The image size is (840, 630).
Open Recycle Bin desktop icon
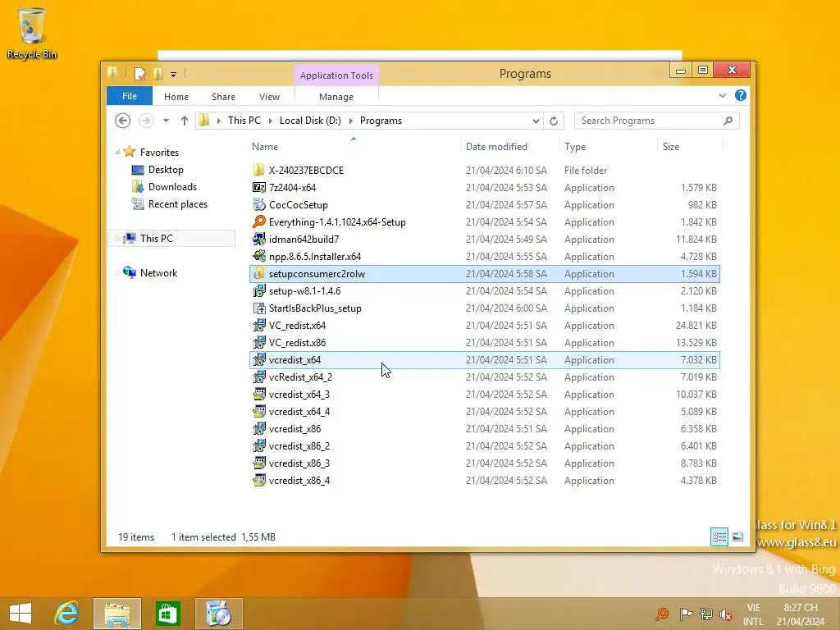tap(32, 33)
